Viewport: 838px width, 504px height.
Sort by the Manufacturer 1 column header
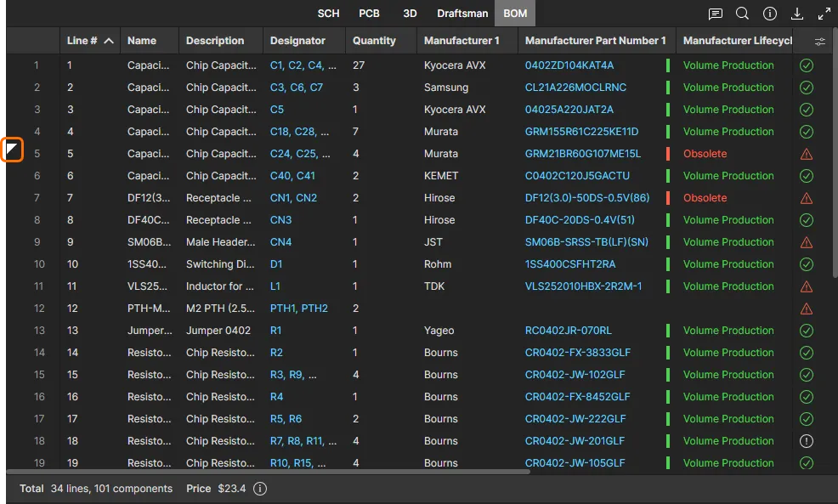point(461,41)
